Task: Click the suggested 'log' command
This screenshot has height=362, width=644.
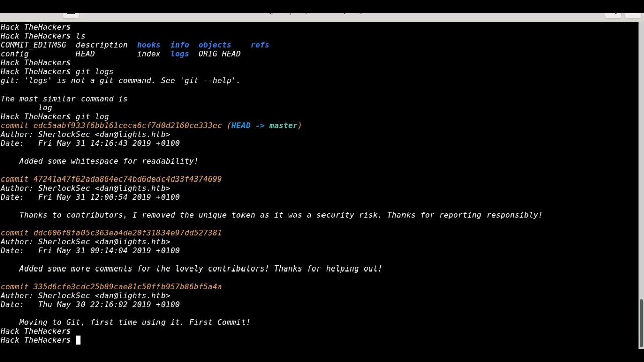Action: (x=45, y=108)
